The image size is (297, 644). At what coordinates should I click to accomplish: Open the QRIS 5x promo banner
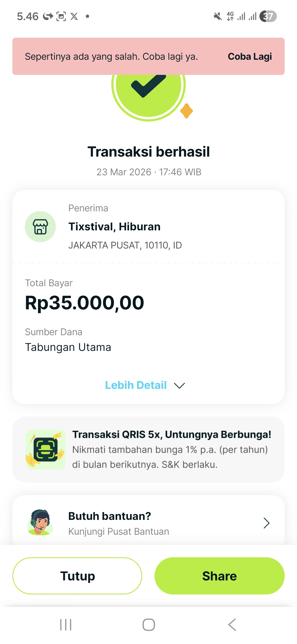172,449
